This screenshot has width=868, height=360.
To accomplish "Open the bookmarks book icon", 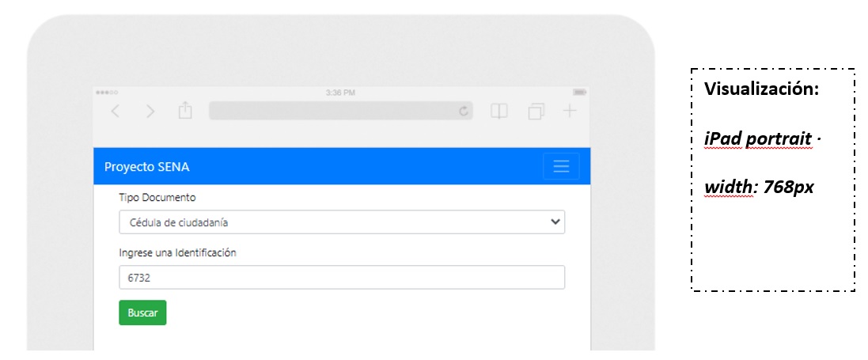I will pyautogui.click(x=498, y=112).
